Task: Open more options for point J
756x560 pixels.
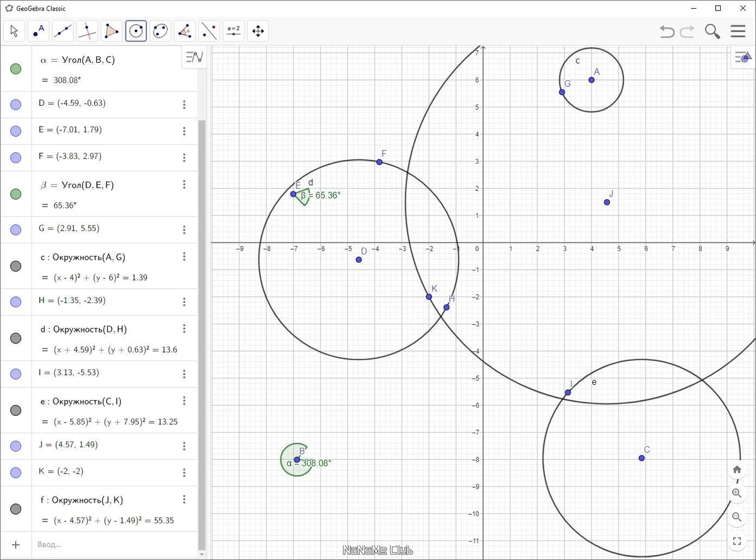Action: click(x=184, y=446)
